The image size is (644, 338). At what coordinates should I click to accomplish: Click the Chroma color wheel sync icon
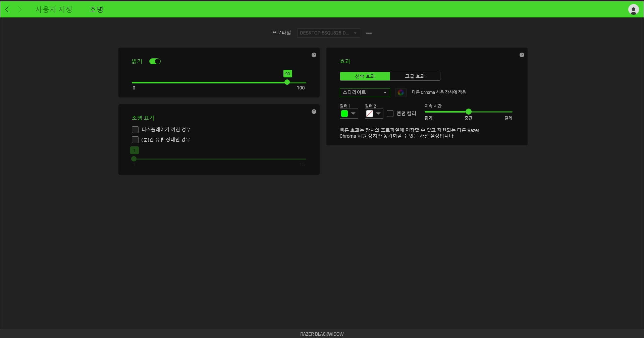tap(401, 92)
